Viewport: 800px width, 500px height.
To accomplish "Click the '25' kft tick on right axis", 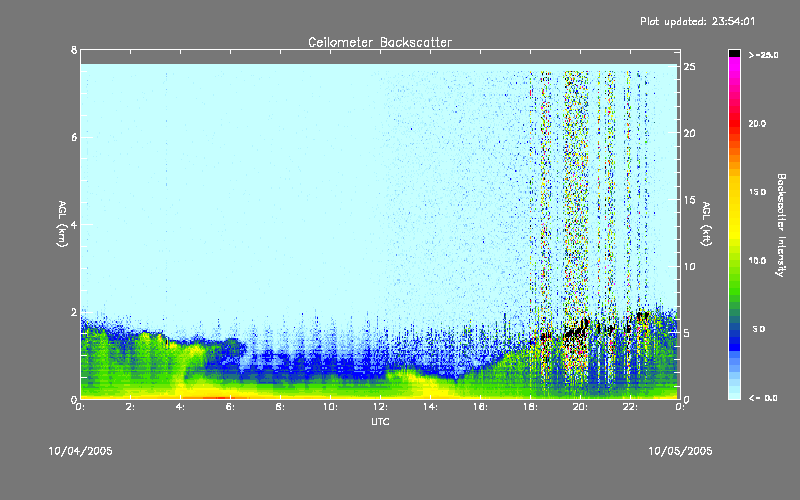I will (x=690, y=67).
